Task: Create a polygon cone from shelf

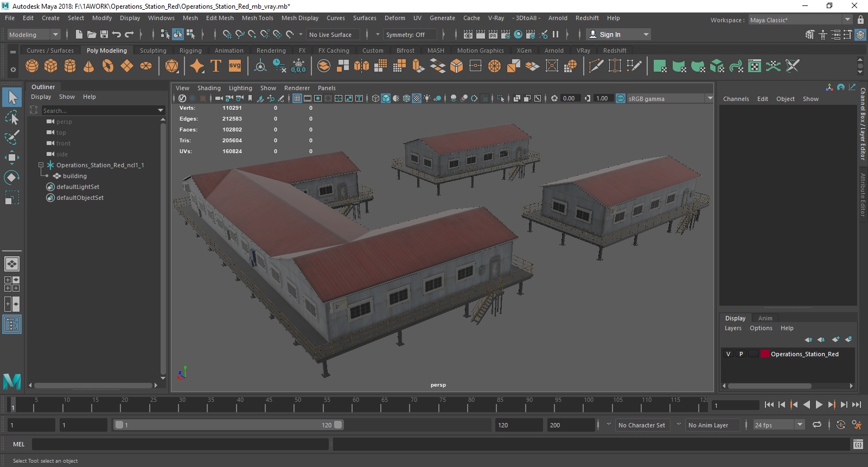Action: click(89, 66)
